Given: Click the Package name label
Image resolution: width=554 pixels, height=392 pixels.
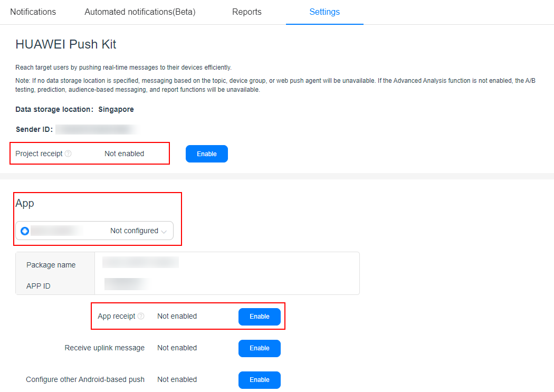Looking at the screenshot, I should (x=51, y=265).
